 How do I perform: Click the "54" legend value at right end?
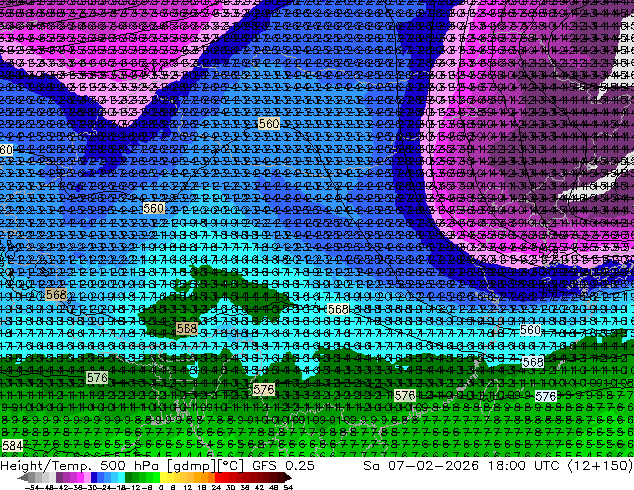click(288, 488)
